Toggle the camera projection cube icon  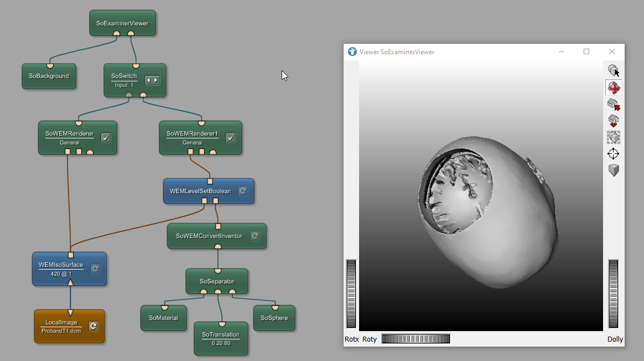pyautogui.click(x=614, y=170)
